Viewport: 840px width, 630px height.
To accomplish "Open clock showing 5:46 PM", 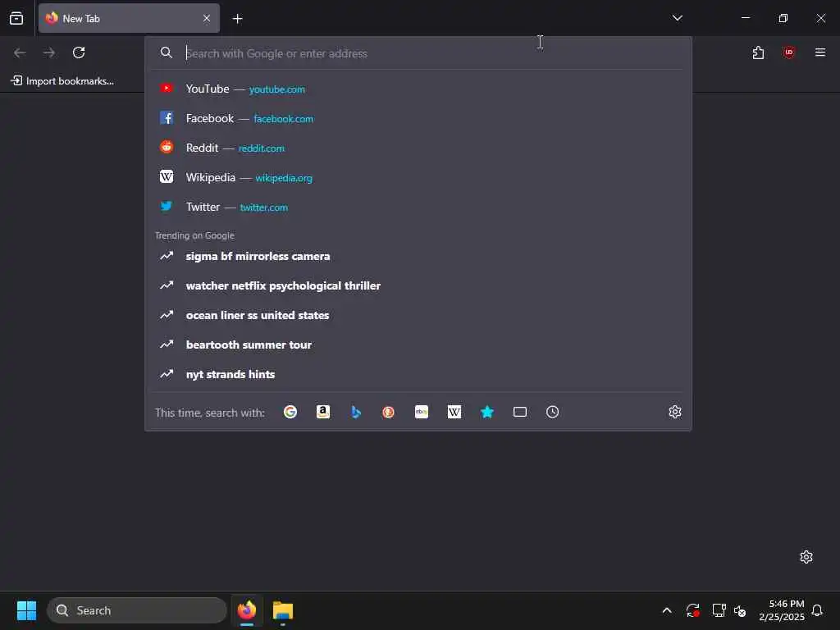I will pyautogui.click(x=782, y=610).
